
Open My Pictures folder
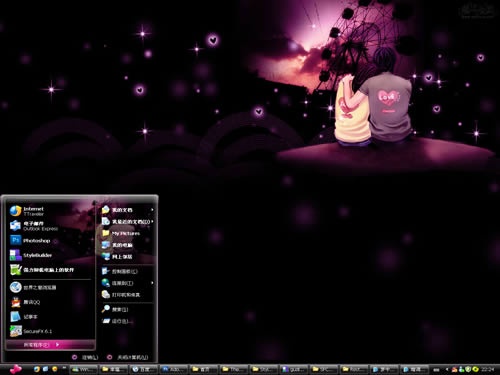pyautogui.click(x=128, y=233)
